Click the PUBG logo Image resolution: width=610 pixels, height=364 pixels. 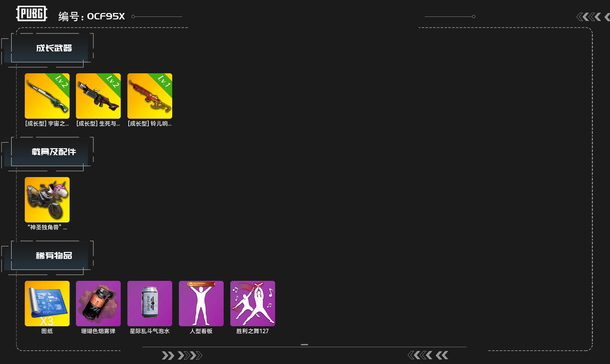point(32,14)
